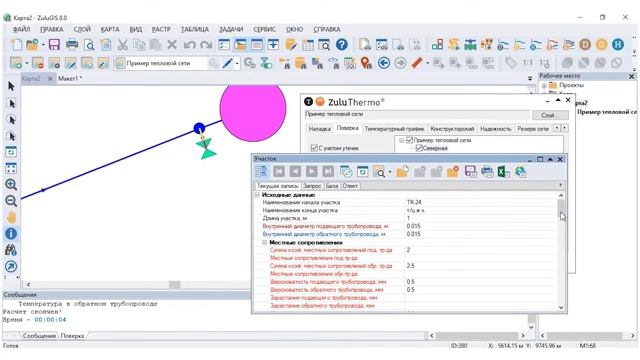Expand the 'Проекты' tree node in the Рабочее место panel

[x=544, y=86]
